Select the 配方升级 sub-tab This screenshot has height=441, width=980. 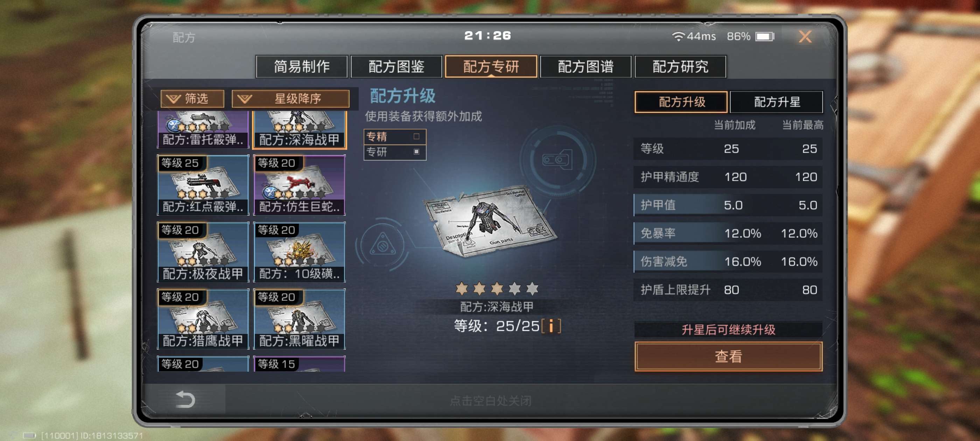(x=681, y=102)
